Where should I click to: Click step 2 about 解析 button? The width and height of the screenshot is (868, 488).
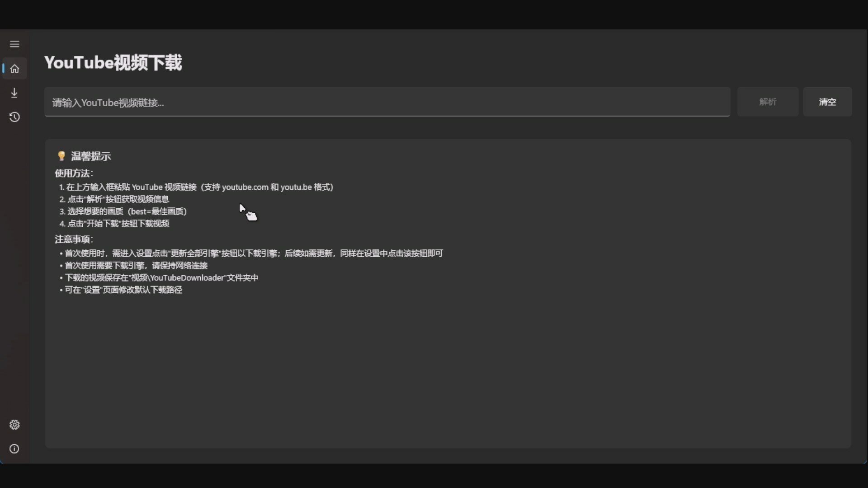coord(114,199)
